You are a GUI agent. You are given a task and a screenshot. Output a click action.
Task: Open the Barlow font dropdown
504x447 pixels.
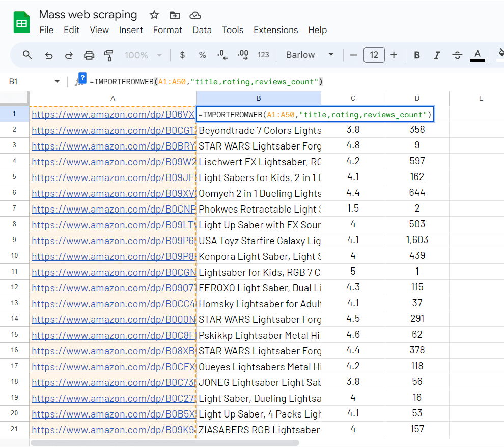[310, 55]
